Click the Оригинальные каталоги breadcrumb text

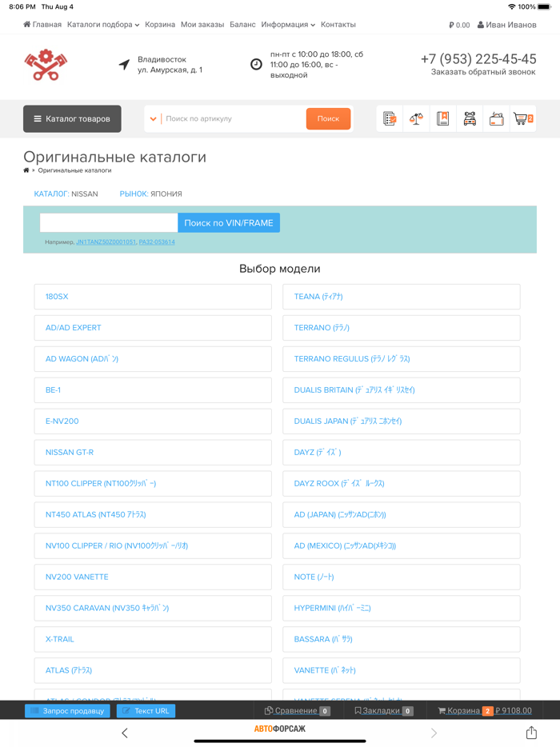(75, 170)
